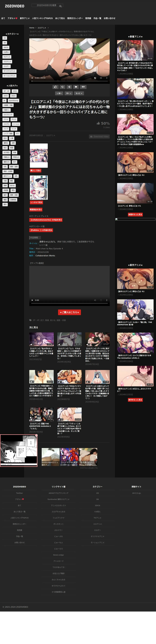Select the モーションアニメ category

(9, 76)
